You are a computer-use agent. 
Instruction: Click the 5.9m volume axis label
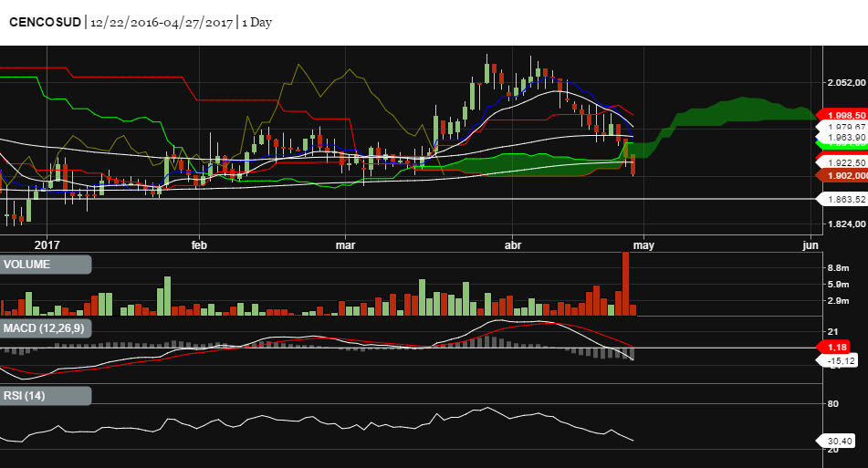pos(838,285)
